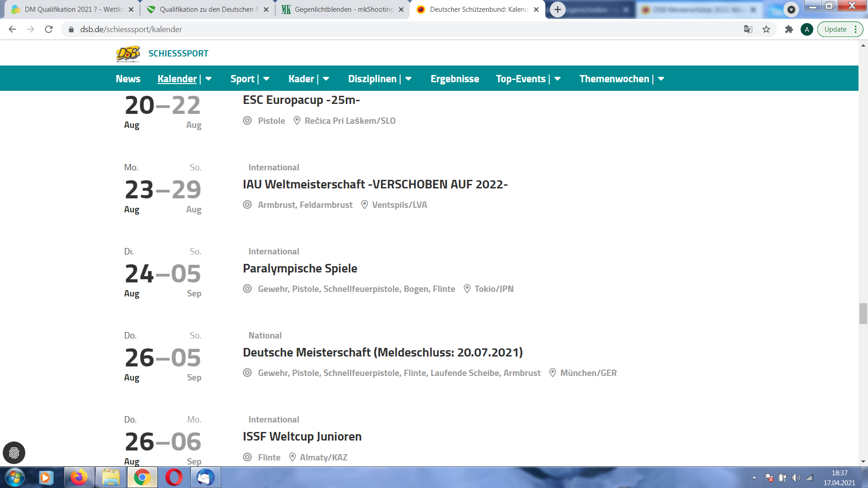The image size is (868, 488).
Task: Open the Ergebnisse menu item
Action: 454,79
